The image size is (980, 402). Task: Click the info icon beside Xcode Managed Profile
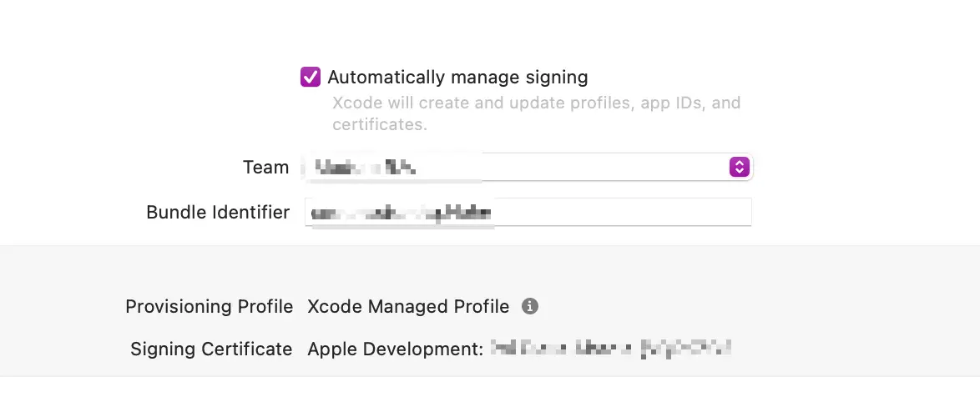click(529, 306)
